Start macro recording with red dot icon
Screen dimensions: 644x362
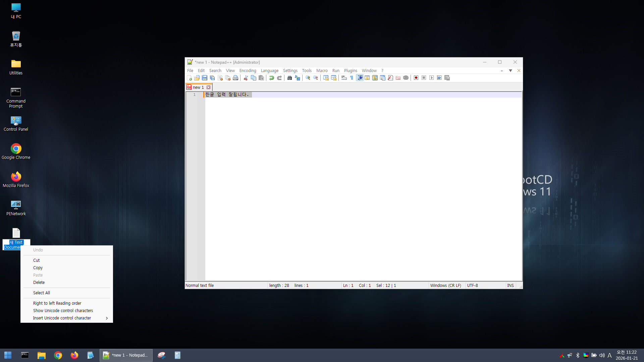pos(416,78)
